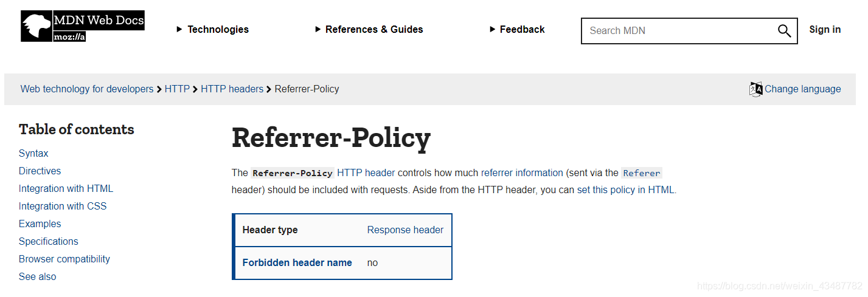Click the MDN Web Docs logo
The width and height of the screenshot is (868, 297).
(x=83, y=27)
